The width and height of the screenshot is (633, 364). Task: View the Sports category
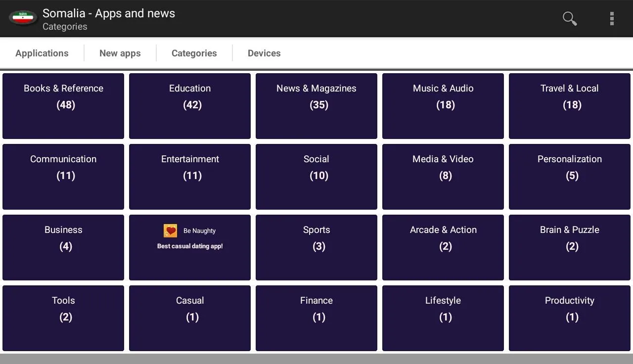pyautogui.click(x=316, y=248)
